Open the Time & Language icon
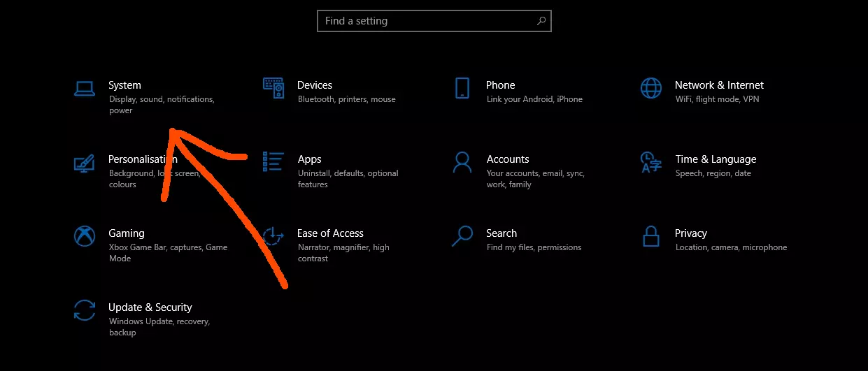Viewport: 868px width, 371px height. [x=651, y=162]
